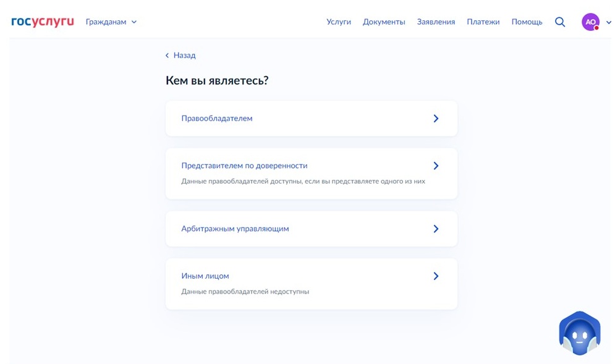Click chevron in Иным лицом card

[436, 276]
